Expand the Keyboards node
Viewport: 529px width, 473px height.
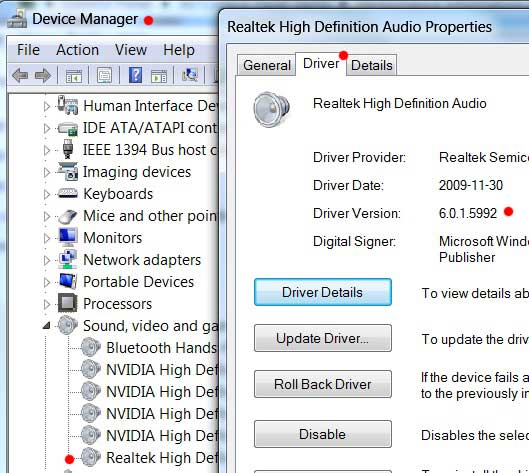coord(47,194)
